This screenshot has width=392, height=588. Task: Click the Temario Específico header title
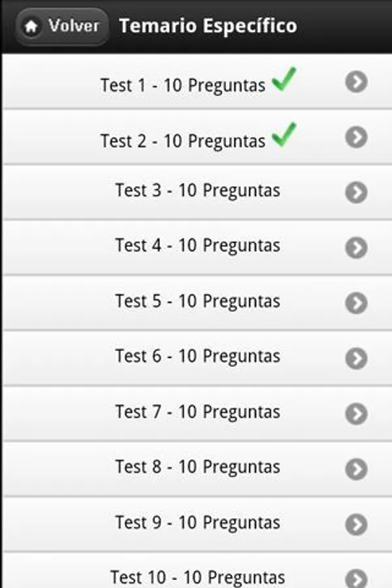[x=208, y=26]
